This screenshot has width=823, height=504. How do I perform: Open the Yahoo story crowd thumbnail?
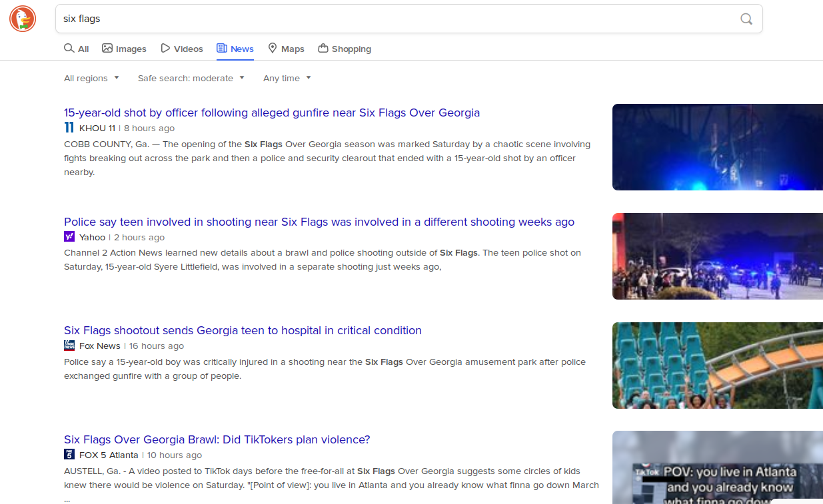[x=718, y=256]
